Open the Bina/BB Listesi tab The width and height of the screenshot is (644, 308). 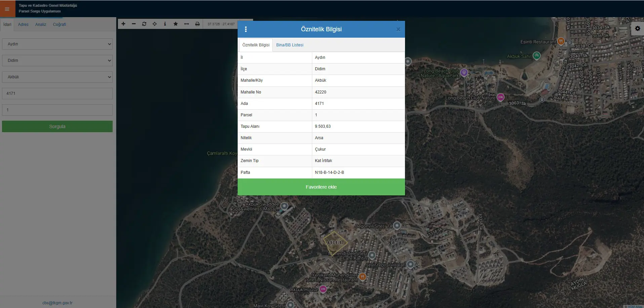290,45
